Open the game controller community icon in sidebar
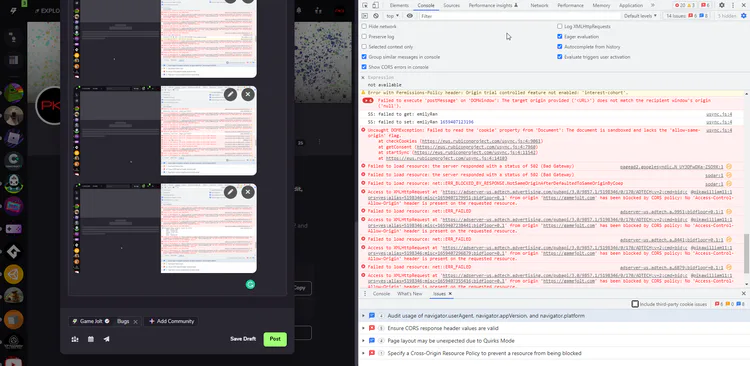The image size is (750, 366). click(x=13, y=229)
